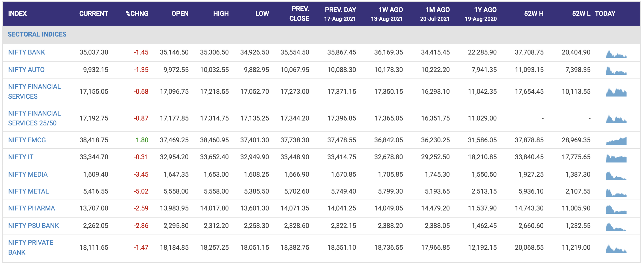Click the PREV. CLOSE column header

click(x=299, y=14)
